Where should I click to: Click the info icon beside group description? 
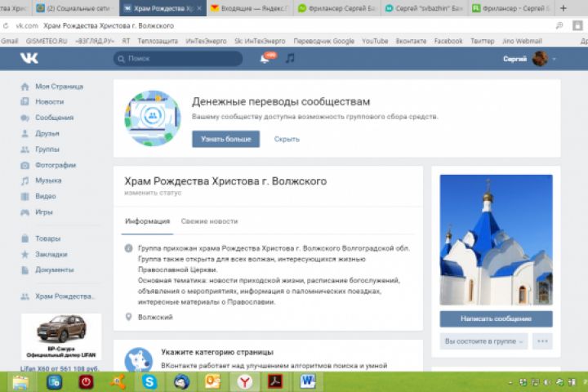coord(128,248)
